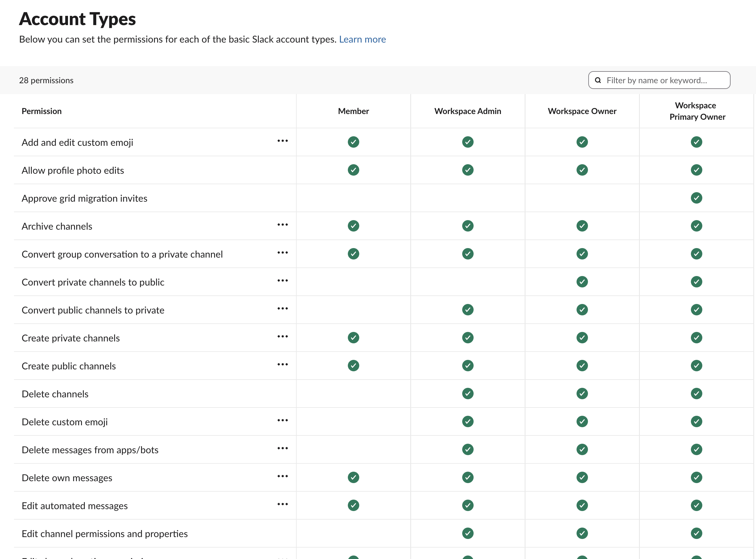Click Member checkmark for Create public channels

353,366
